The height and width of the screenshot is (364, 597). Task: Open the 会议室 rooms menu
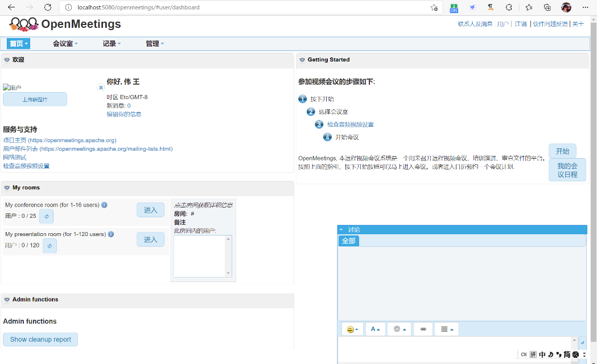point(65,44)
